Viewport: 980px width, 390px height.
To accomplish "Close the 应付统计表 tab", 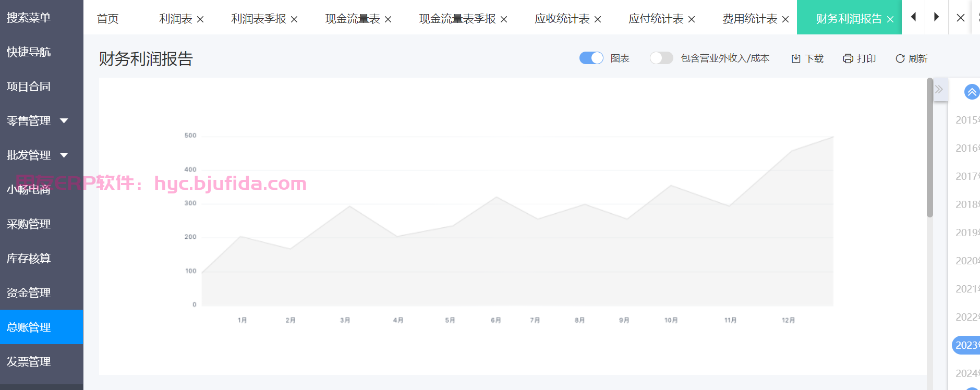I will [692, 19].
